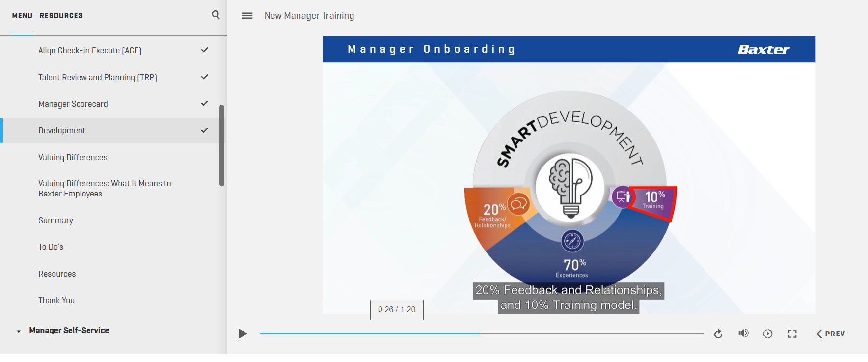868x362 pixels.
Task: Click the Manager Scorecard completion checkmark
Action: tap(205, 103)
